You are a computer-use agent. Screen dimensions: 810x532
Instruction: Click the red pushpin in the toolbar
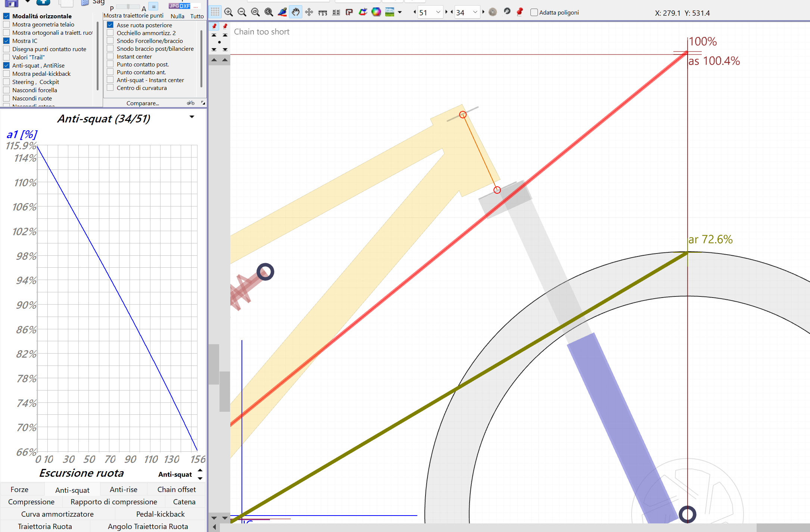(x=520, y=12)
